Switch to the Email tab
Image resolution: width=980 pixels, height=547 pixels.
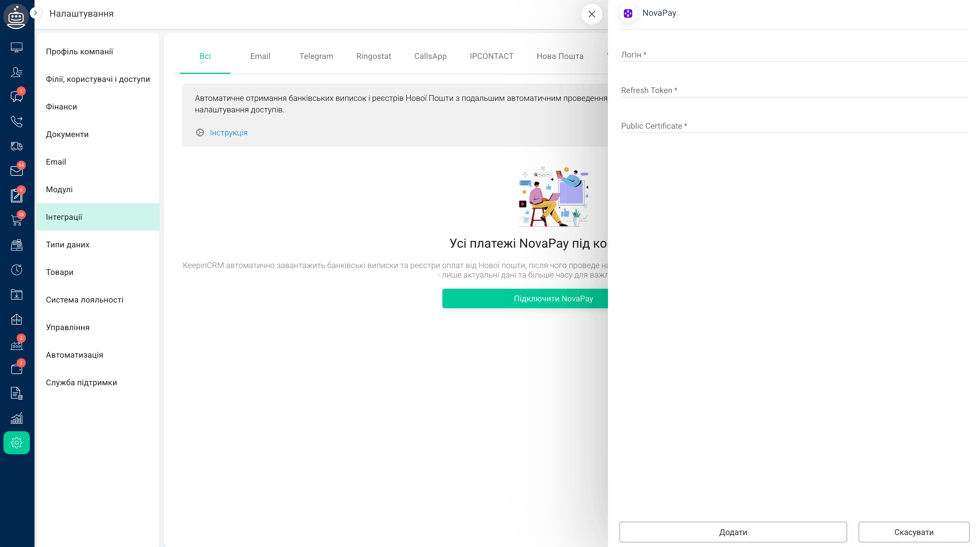click(x=260, y=56)
